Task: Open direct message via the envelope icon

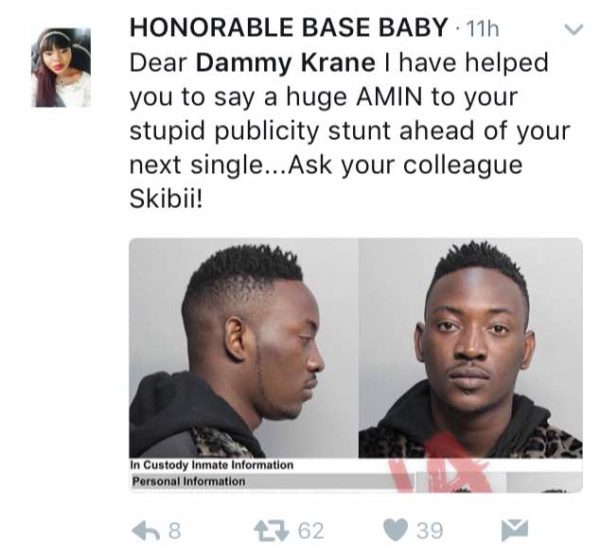Action: point(515,530)
